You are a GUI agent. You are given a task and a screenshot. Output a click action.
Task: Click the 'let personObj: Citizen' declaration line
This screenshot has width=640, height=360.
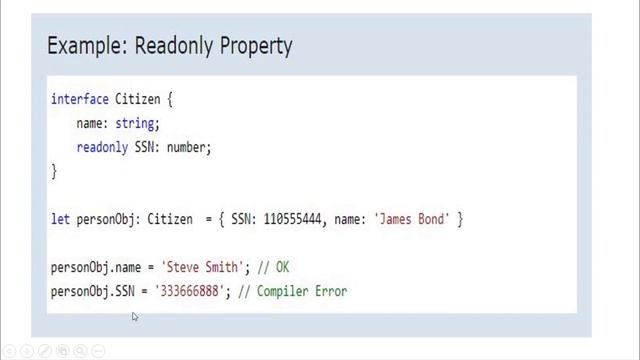pyautogui.click(x=257, y=219)
